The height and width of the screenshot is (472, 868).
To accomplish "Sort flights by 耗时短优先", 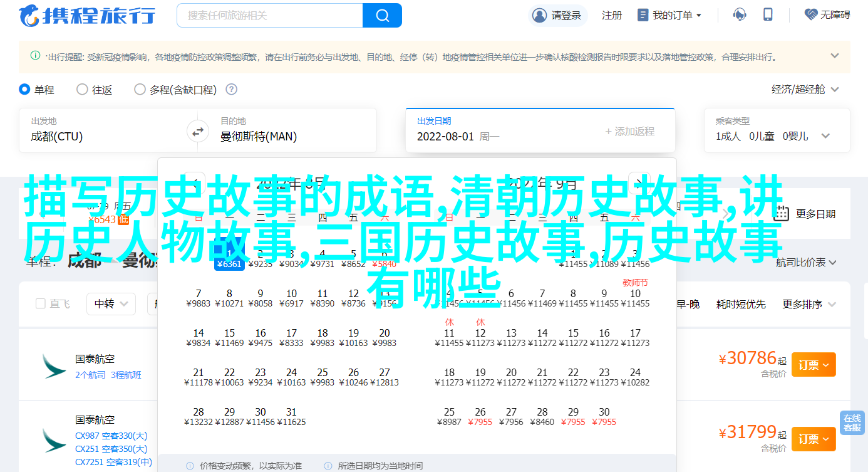I will pos(741,304).
